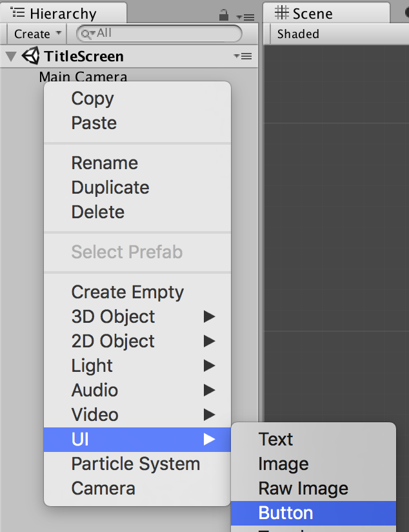409x532 pixels.
Task: Choose Button from the UI submenu
Action: [286, 513]
